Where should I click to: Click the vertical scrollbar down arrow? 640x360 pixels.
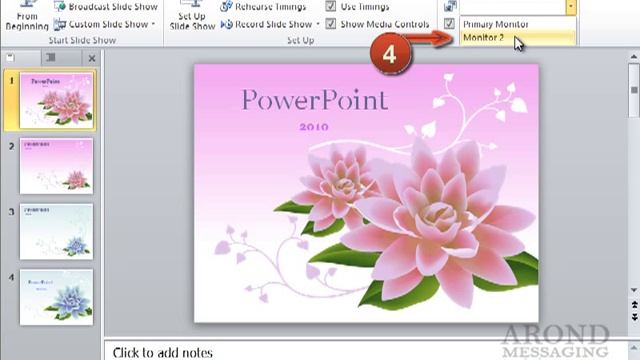[633, 290]
